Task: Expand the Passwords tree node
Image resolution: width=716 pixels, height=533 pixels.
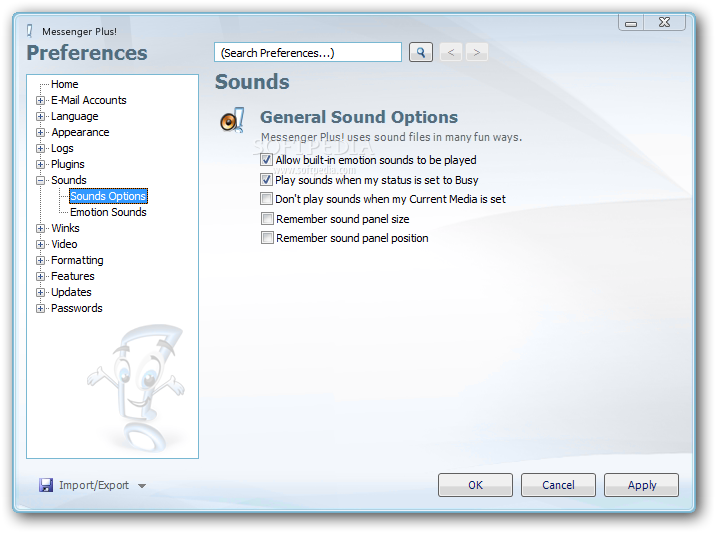Action: pyautogui.click(x=41, y=308)
